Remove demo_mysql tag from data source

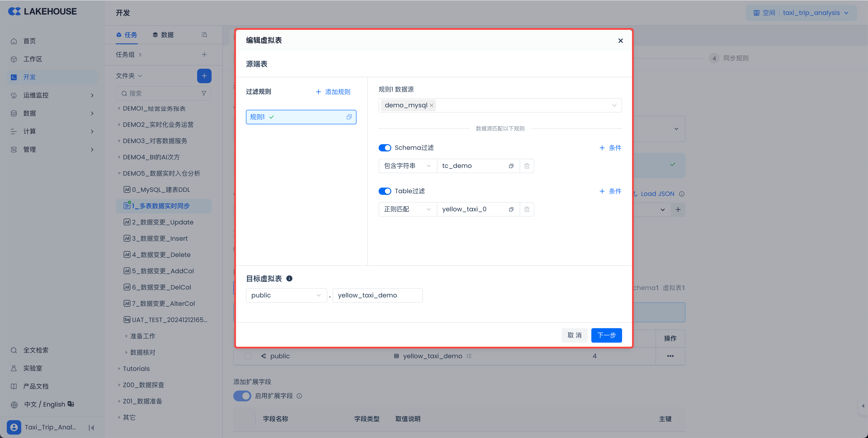click(x=431, y=106)
